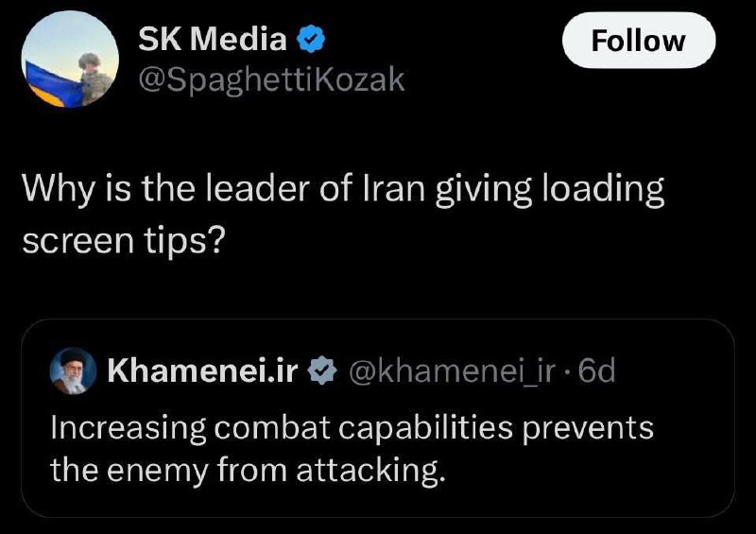The image size is (756, 534).
Task: Follow the SK Media account
Action: 639,41
